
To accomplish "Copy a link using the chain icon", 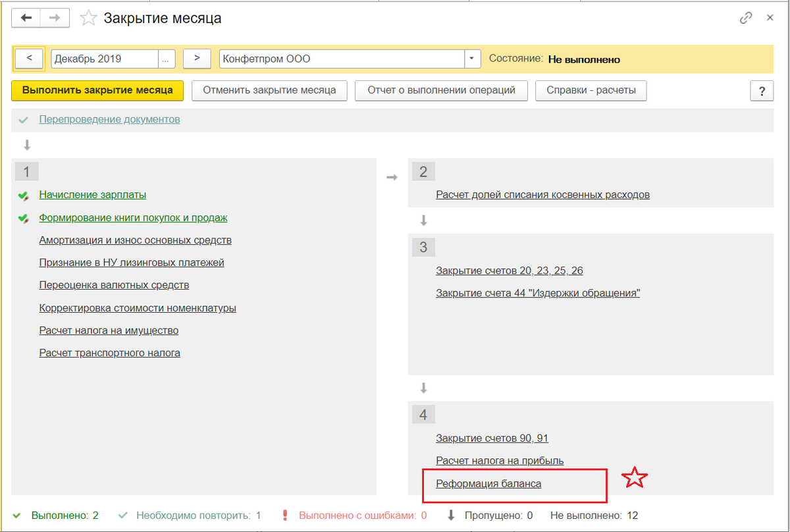I will [745, 19].
